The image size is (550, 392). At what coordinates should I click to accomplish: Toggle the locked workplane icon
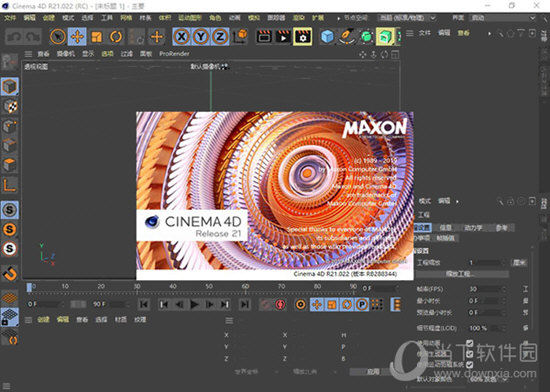tap(9, 317)
